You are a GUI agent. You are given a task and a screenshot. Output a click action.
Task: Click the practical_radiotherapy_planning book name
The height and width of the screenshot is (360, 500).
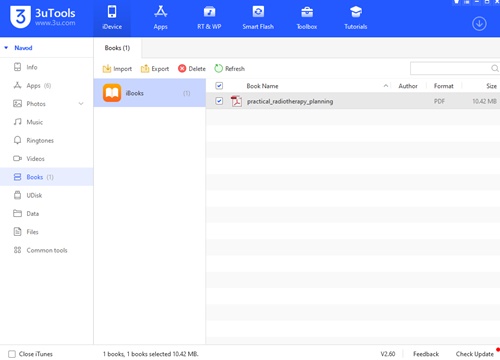click(x=290, y=101)
